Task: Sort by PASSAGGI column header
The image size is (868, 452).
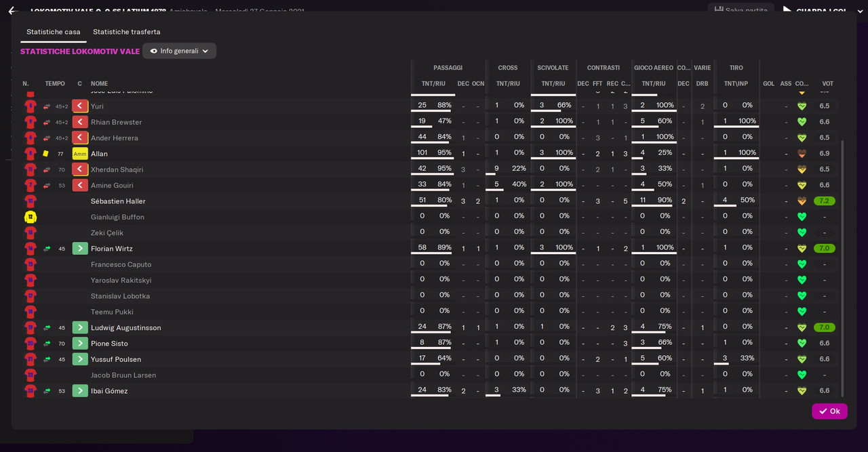Action: click(448, 68)
